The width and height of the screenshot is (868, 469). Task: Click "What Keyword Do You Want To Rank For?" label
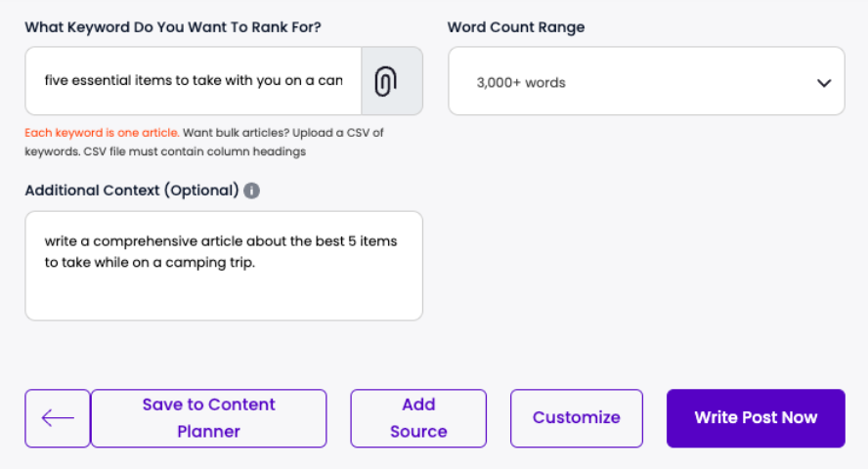tap(173, 27)
